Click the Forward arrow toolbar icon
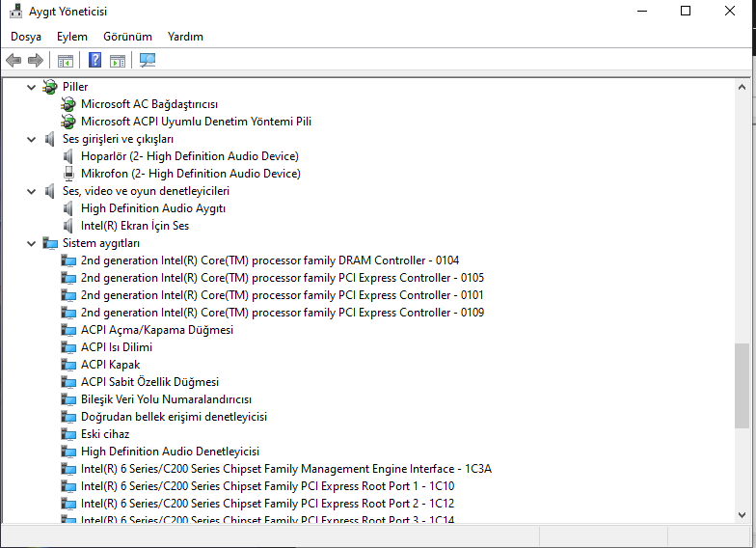Image resolution: width=756 pixels, height=548 pixels. (36, 60)
